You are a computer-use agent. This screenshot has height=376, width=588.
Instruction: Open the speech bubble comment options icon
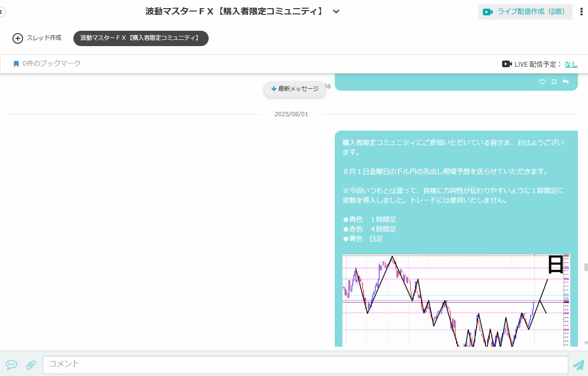click(12, 365)
